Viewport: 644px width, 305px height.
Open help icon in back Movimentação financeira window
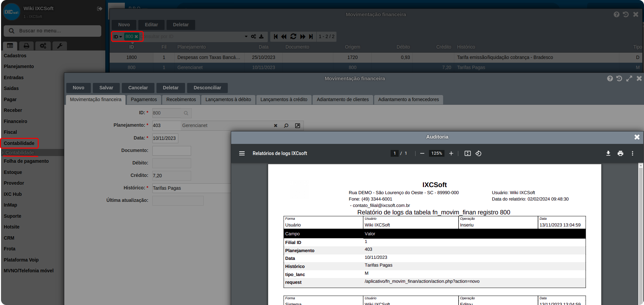point(616,14)
